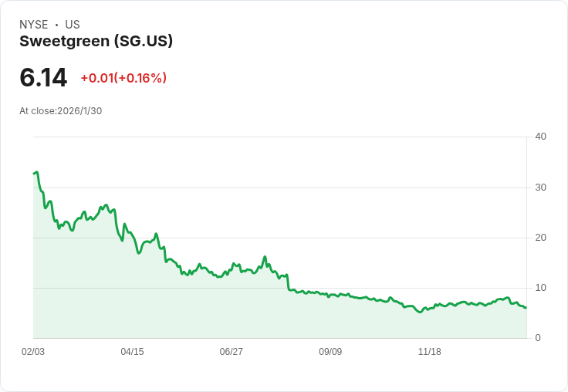Screen dimensions: 568x392
Task: Select the 11/18 date on x-axis
Action: (429, 352)
